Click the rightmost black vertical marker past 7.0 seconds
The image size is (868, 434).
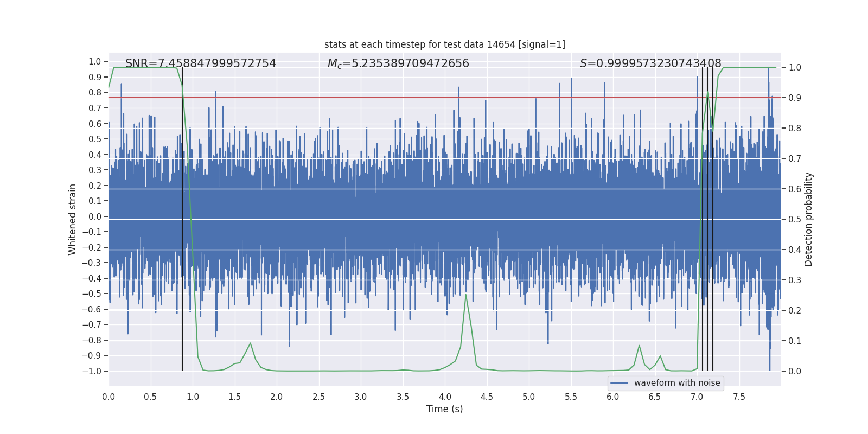click(x=713, y=219)
